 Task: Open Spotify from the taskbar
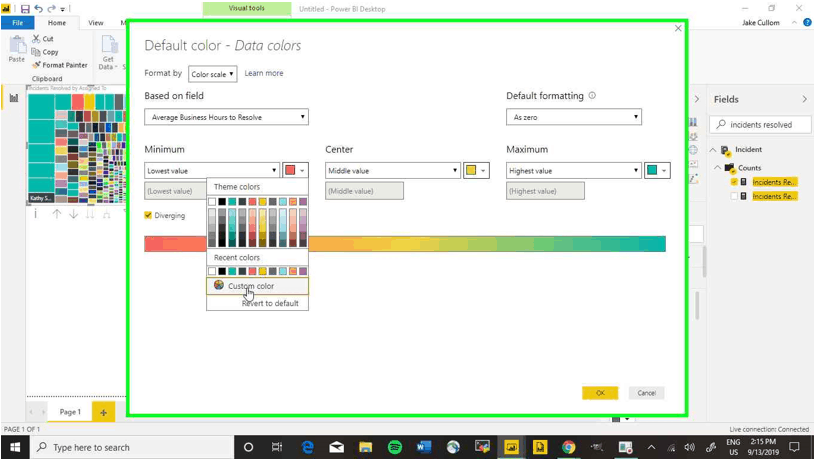(x=395, y=447)
